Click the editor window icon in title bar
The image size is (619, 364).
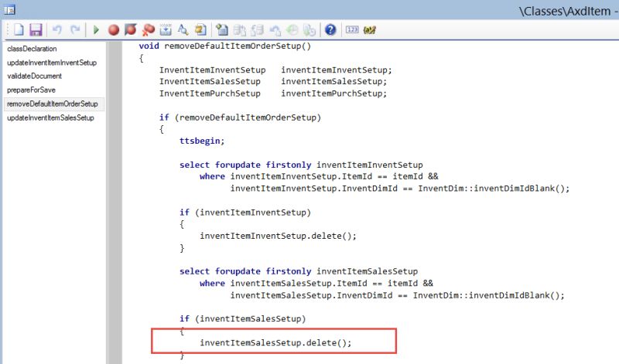(9, 9)
